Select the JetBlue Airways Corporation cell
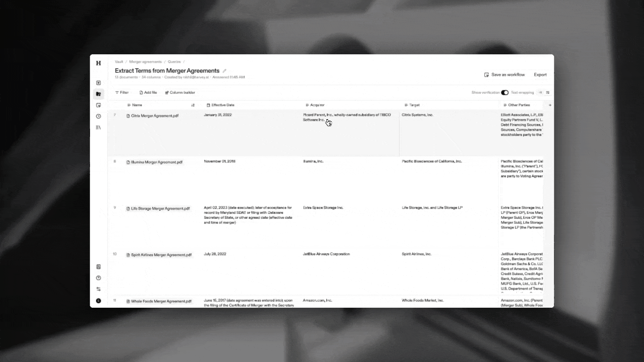This screenshot has width=644, height=362. click(x=350, y=273)
